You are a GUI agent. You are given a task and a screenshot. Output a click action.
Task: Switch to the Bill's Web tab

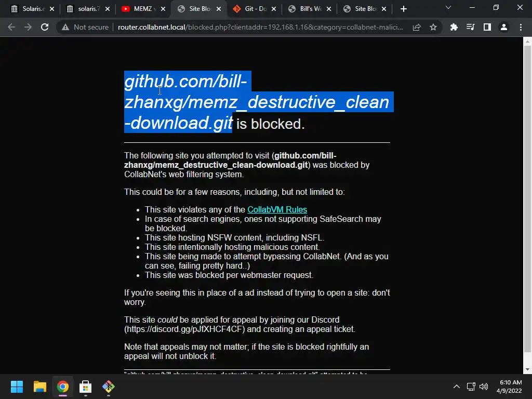(x=310, y=9)
